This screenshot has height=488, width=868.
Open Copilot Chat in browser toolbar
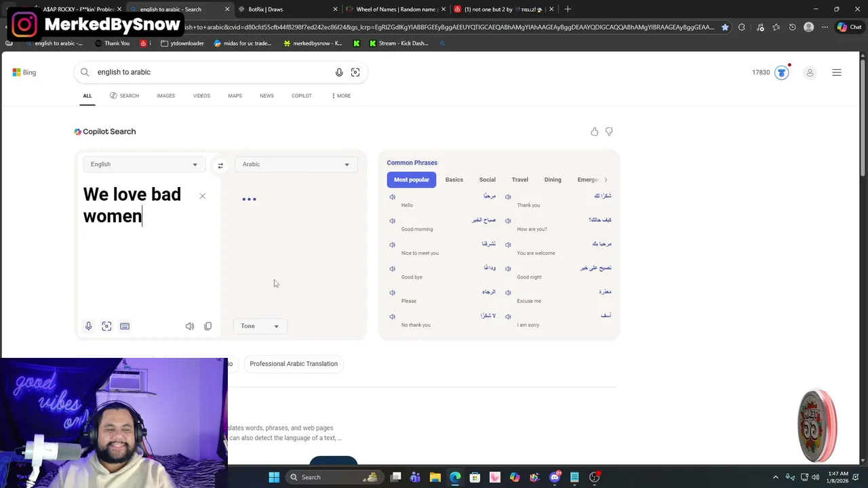click(x=849, y=27)
